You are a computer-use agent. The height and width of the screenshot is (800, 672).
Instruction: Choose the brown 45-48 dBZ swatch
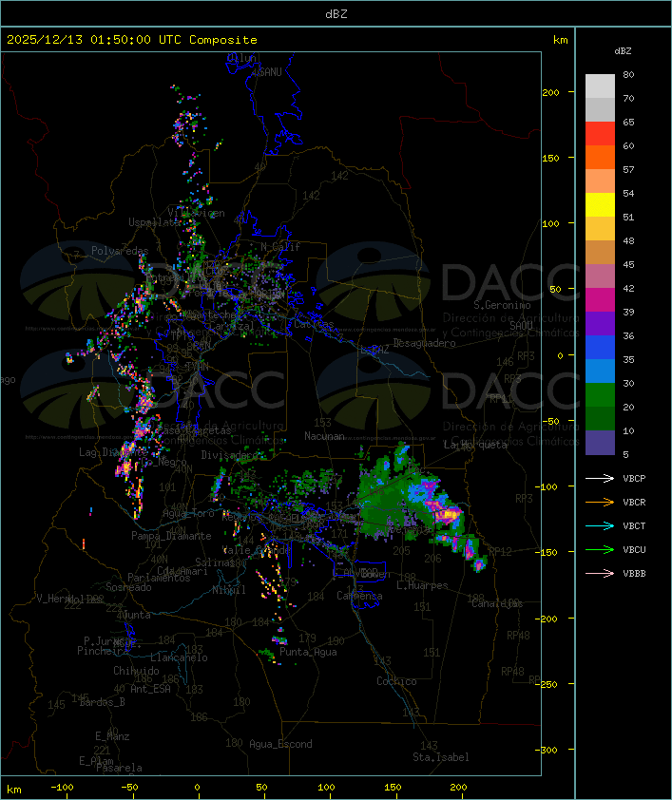(600, 253)
